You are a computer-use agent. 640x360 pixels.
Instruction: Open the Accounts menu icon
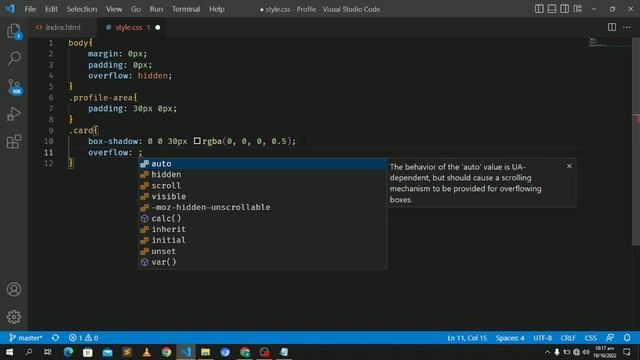point(14,289)
